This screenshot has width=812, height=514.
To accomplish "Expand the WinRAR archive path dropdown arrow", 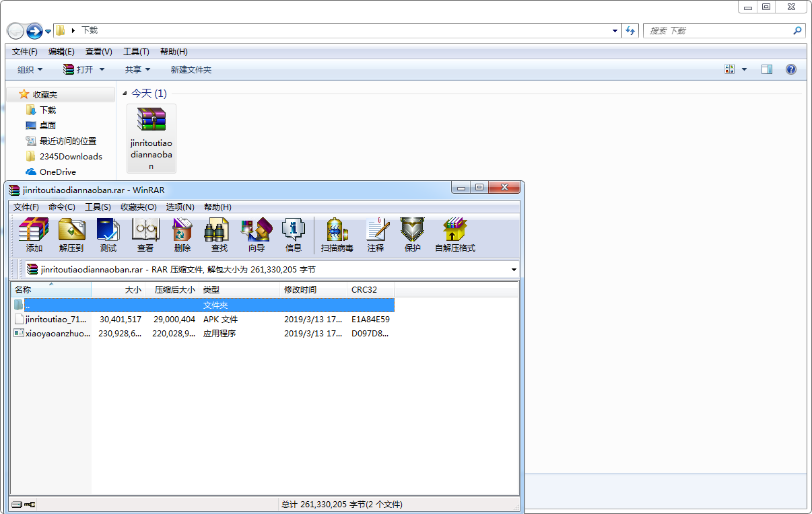I will 514,270.
